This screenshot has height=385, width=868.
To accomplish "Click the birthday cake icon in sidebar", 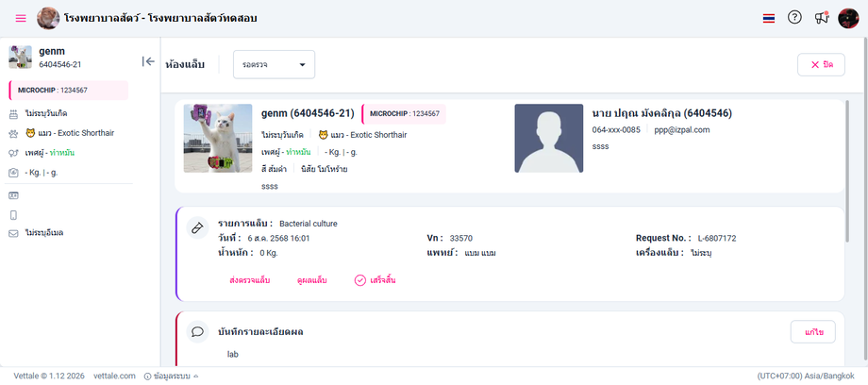I will click(x=14, y=114).
